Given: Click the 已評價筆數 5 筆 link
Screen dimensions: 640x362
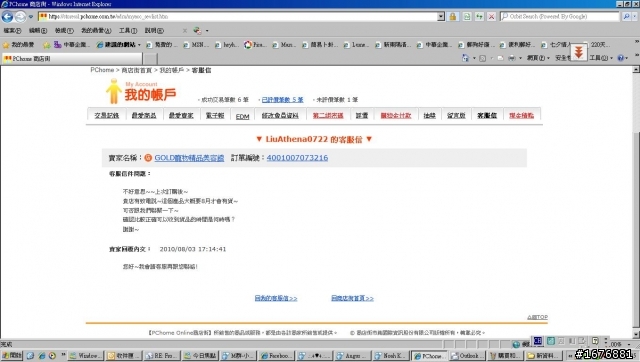Looking at the screenshot, I should coord(282,100).
